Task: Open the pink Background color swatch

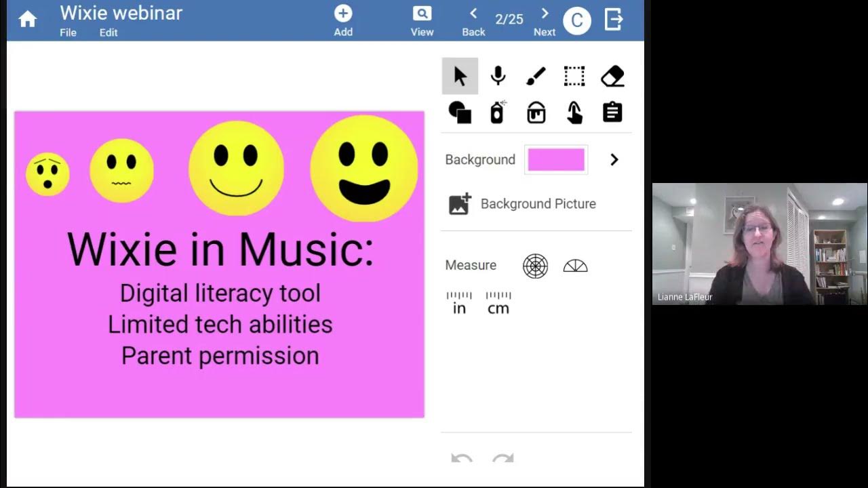Action: (556, 160)
